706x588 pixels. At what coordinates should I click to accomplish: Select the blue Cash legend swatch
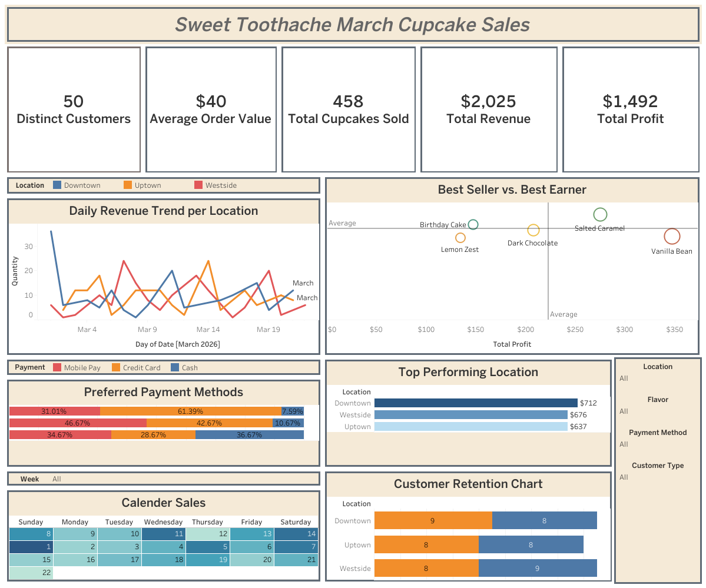[175, 367]
